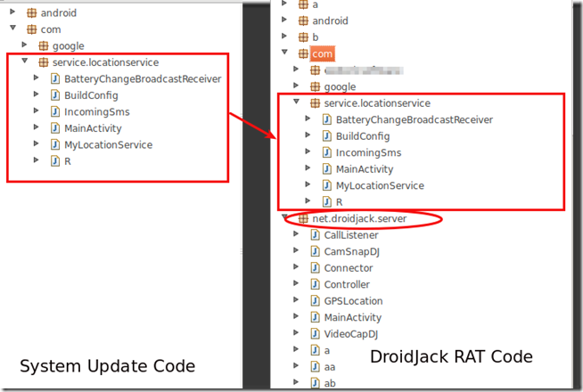Select the Connector class label
This screenshot has width=583, height=392.
click(x=349, y=268)
